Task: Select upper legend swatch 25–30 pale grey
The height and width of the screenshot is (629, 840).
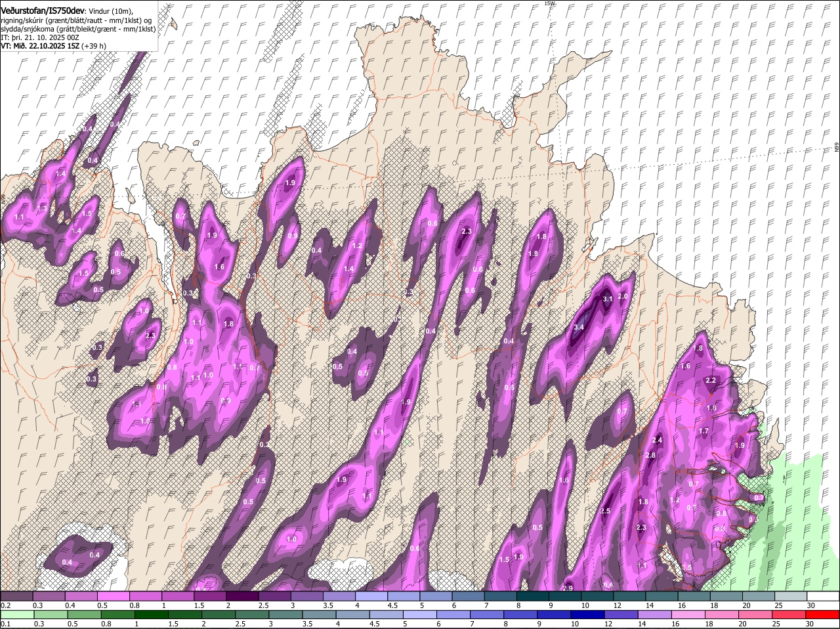Action: tap(791, 596)
